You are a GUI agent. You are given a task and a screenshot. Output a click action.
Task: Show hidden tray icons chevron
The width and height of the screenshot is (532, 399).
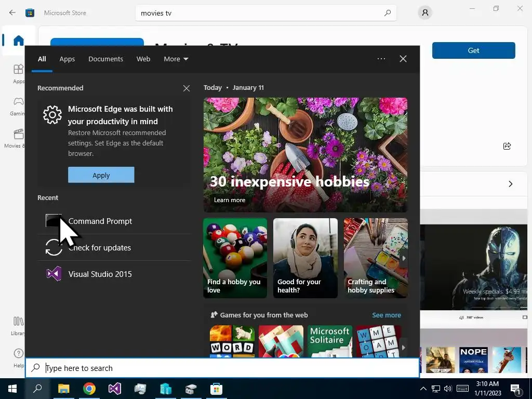coord(423,389)
